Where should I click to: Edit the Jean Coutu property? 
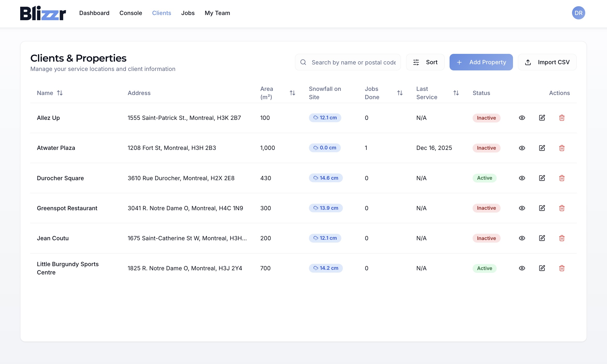(542, 238)
